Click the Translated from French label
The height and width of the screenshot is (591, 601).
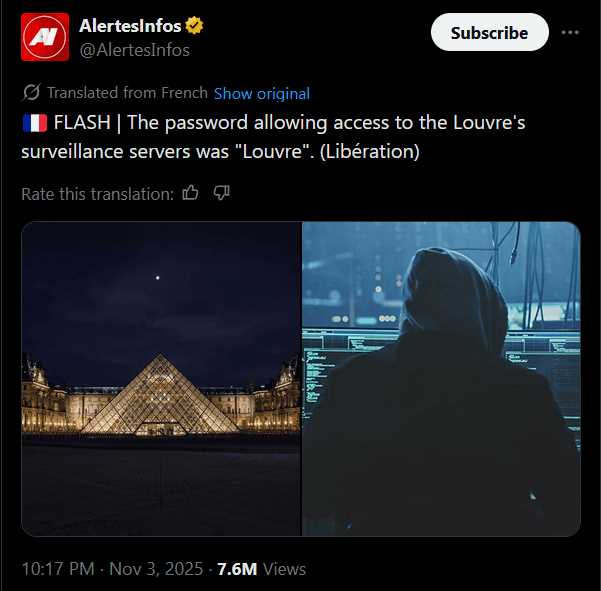click(x=127, y=93)
